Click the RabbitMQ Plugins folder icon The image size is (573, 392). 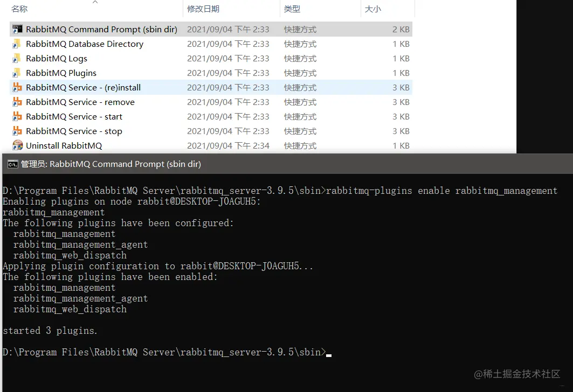click(x=17, y=73)
